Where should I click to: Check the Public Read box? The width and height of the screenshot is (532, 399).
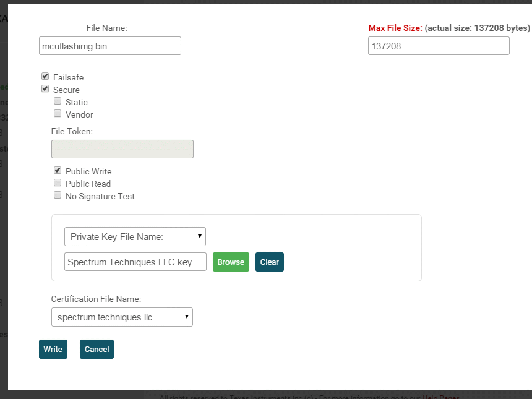click(x=58, y=183)
